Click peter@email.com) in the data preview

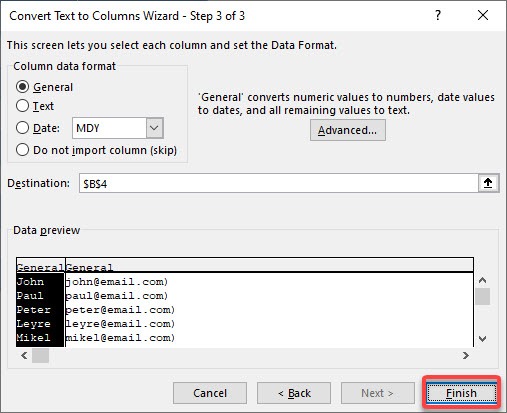(x=120, y=310)
